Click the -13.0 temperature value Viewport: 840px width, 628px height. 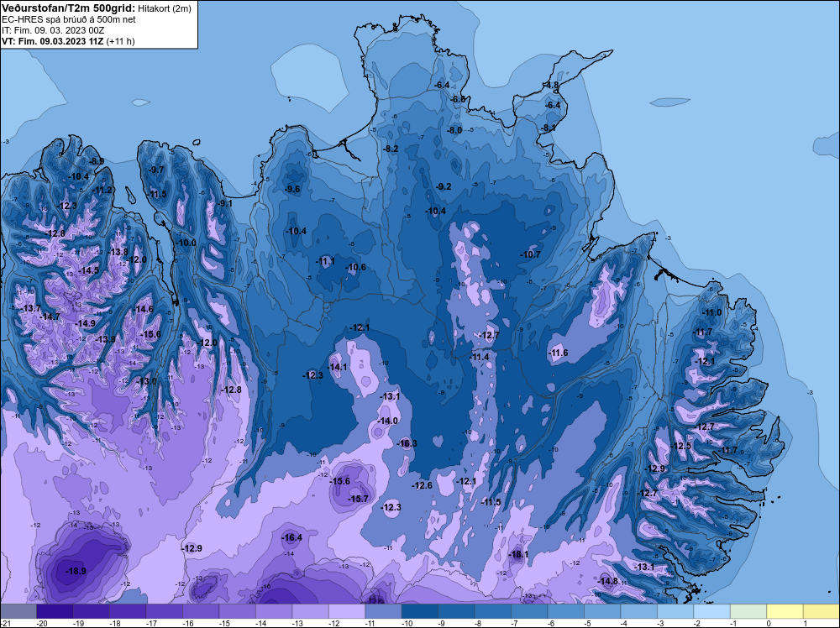pos(146,381)
